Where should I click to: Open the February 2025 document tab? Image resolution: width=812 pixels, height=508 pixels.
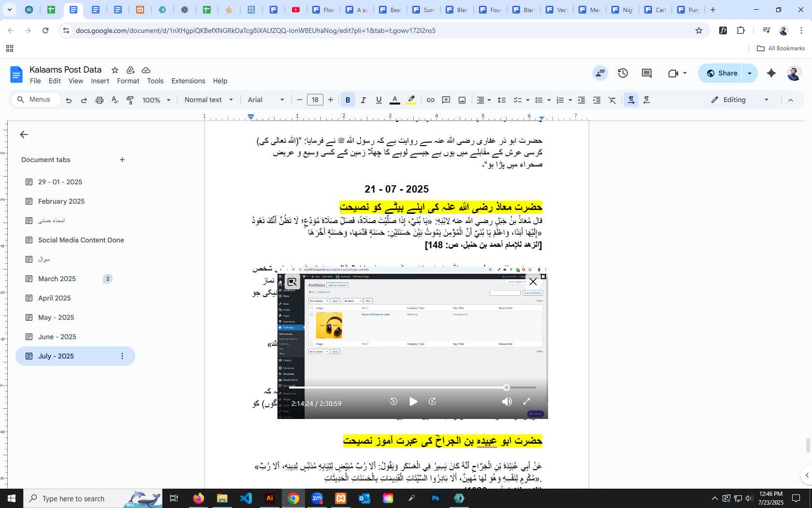click(61, 201)
